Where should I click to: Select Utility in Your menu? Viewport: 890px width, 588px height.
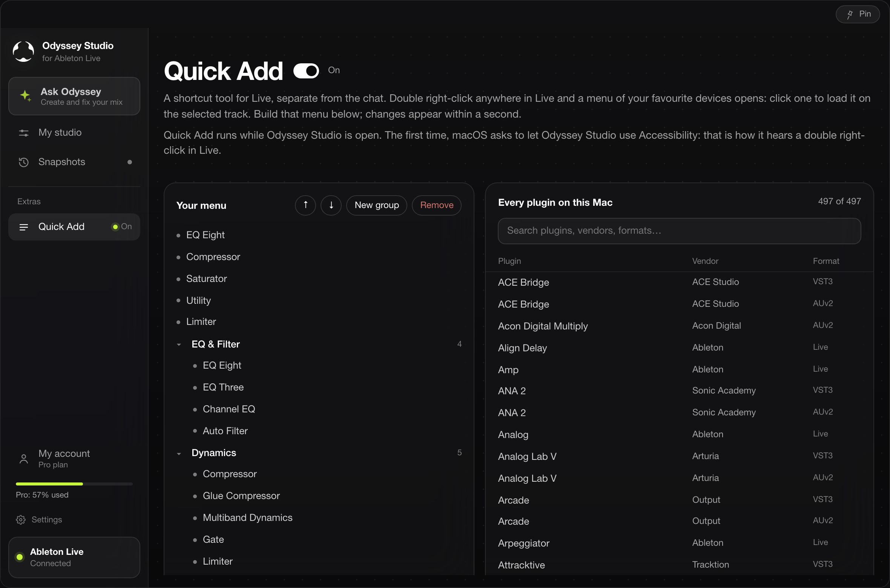coord(319,300)
